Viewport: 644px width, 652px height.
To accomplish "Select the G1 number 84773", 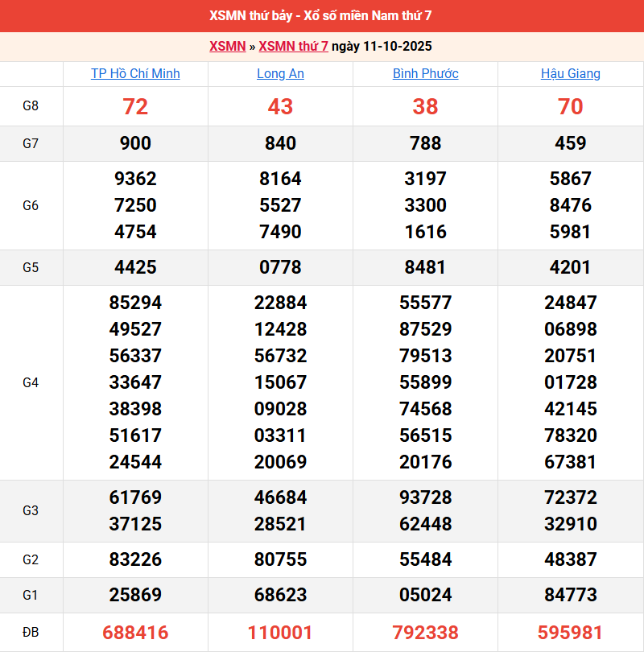I will pyautogui.click(x=570, y=595).
